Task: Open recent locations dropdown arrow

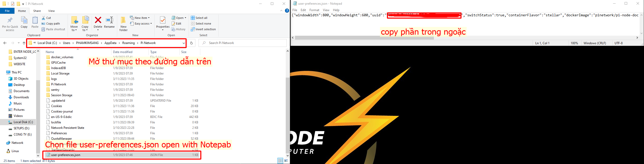Action: coord(19,43)
